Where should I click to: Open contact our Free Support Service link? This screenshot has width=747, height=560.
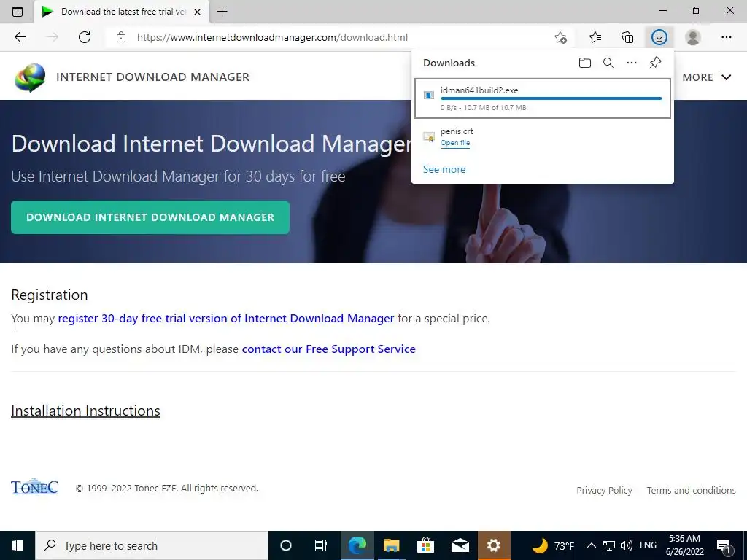[329, 349]
